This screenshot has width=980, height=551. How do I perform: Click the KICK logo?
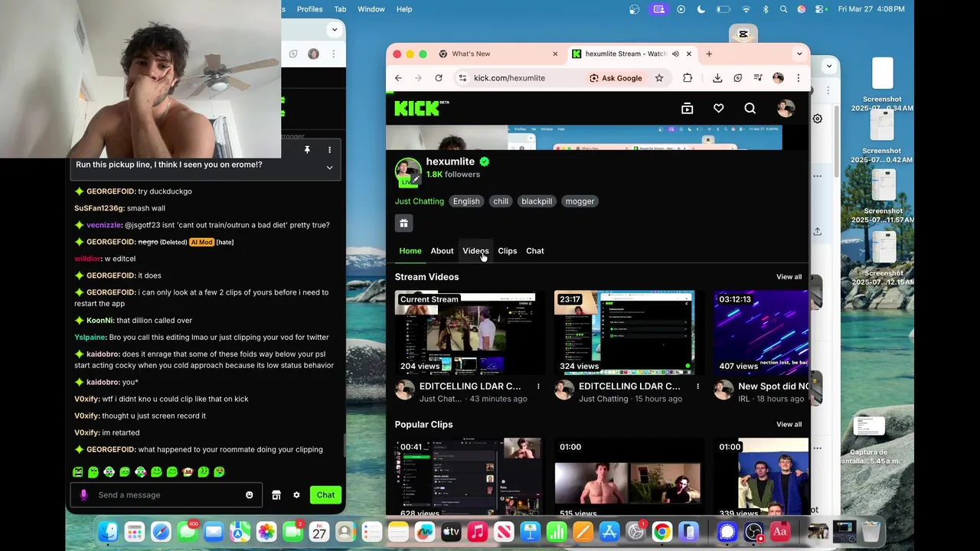click(420, 108)
